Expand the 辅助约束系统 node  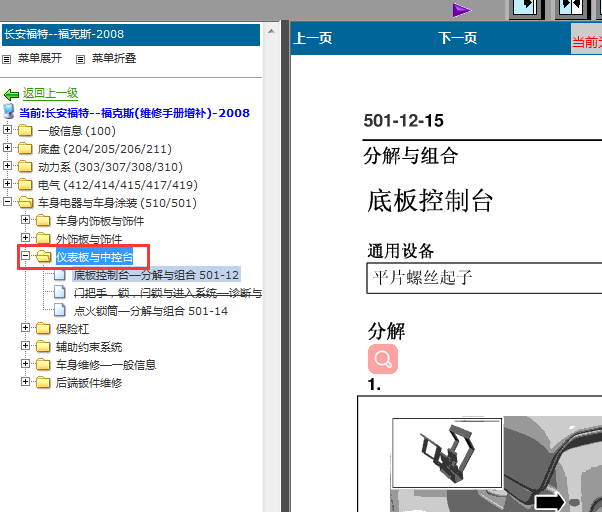pyautogui.click(x=25, y=346)
